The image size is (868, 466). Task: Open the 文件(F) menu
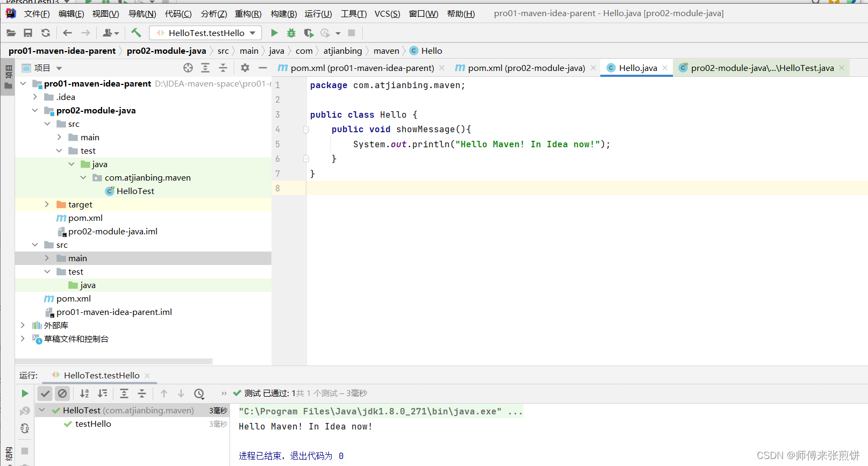click(x=37, y=13)
